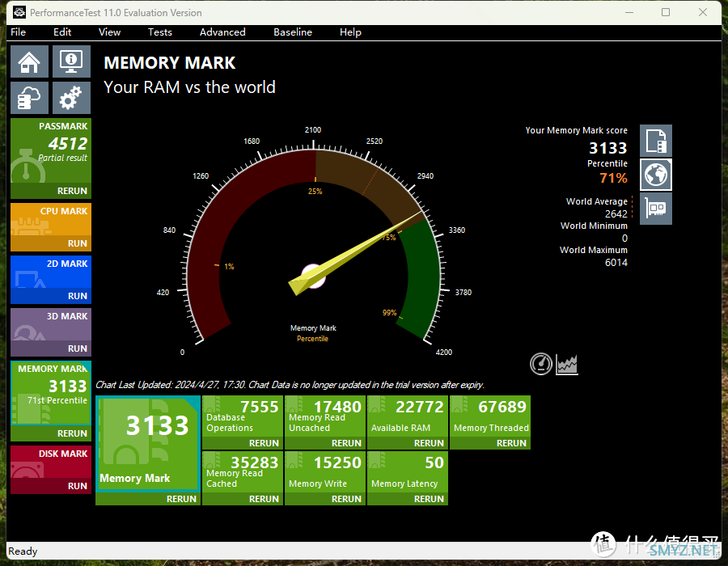Select the Memory Latency 50 tile
Viewport: 728px width, 566px height.
click(408, 472)
